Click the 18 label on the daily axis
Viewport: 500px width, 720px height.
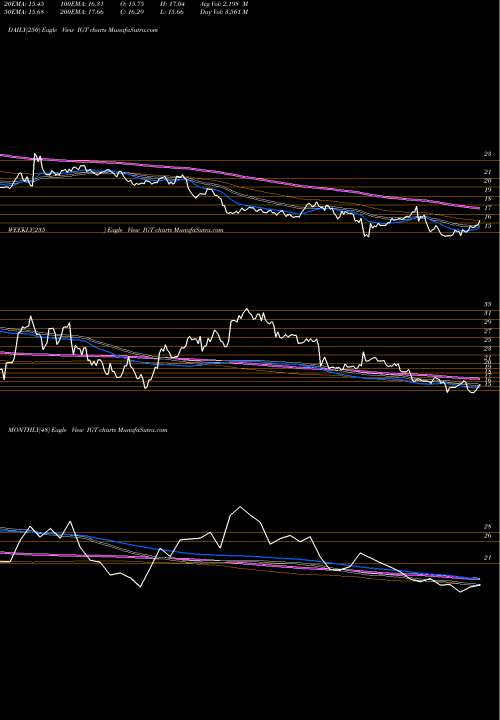pos(487,199)
